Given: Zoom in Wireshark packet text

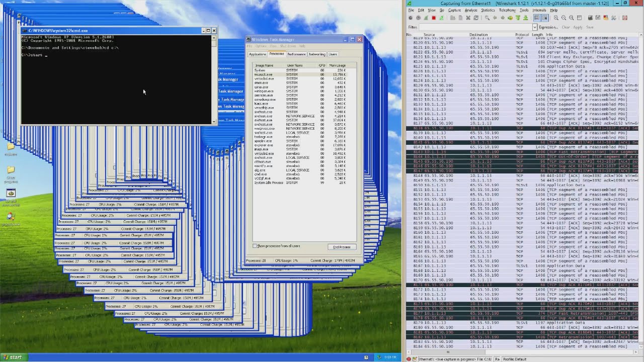Looking at the screenshot, I should pos(556,18).
